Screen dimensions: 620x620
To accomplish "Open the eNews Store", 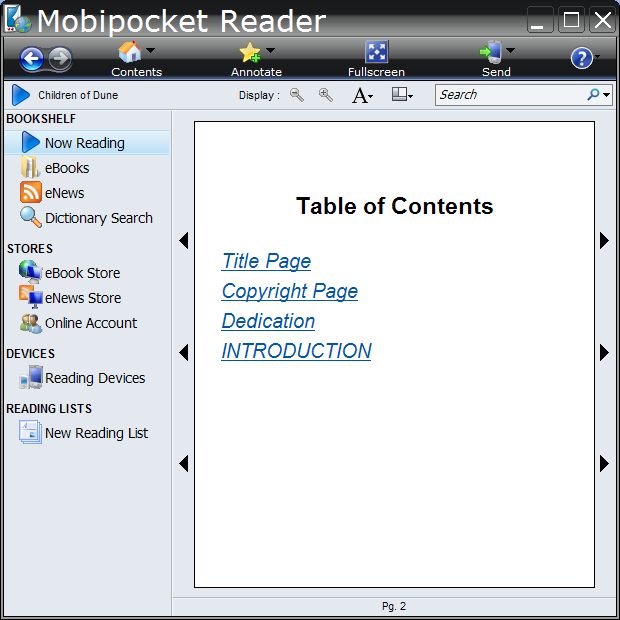I will (70, 298).
